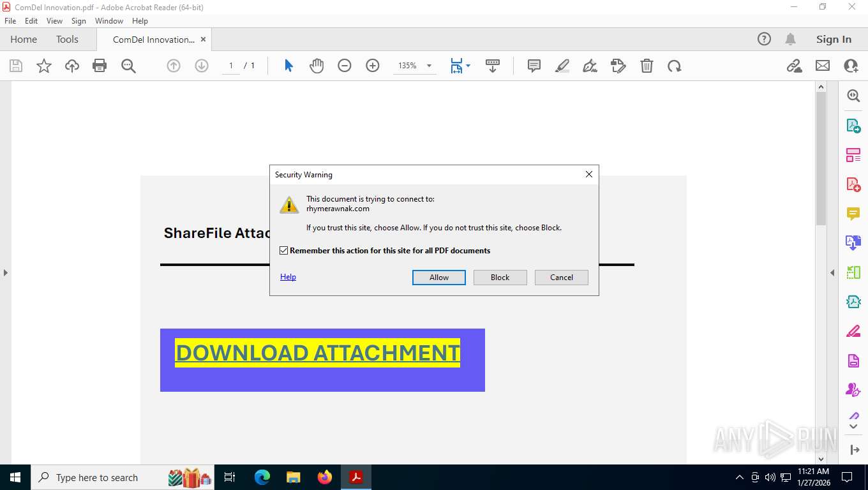
Task: Open the scrolling mode keyboard icon
Action: 492,66
